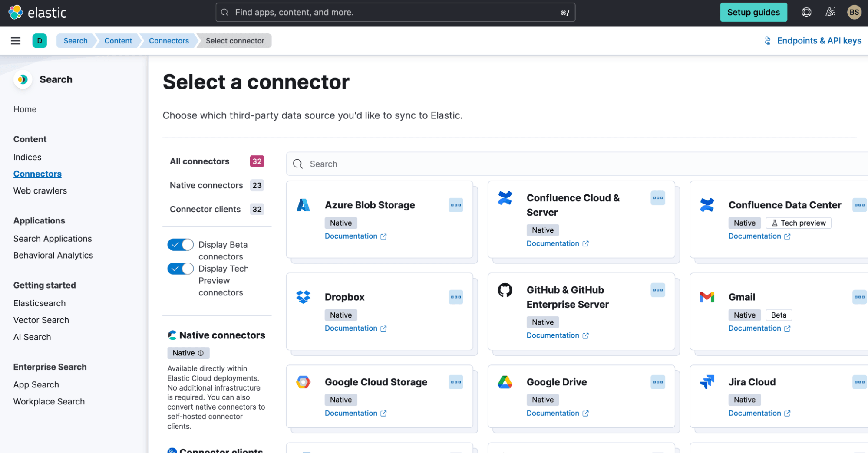Click the GitHub connector icon
The height and width of the screenshot is (453, 868).
(505, 290)
